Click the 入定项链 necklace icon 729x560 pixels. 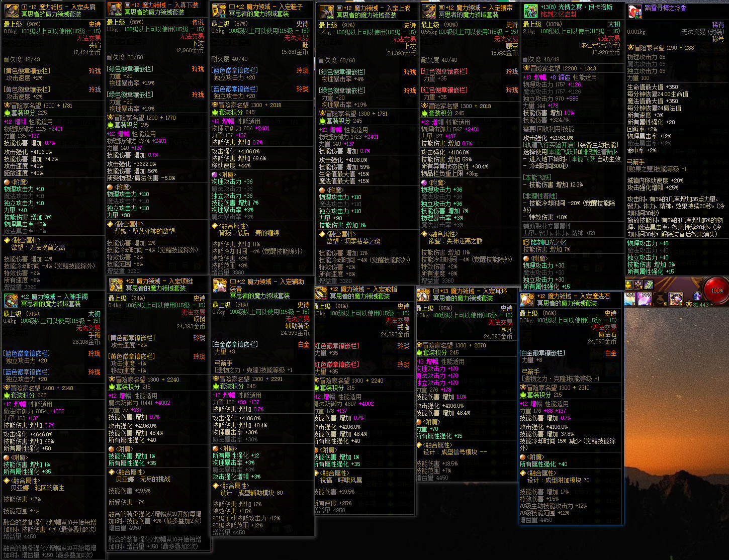point(116,285)
